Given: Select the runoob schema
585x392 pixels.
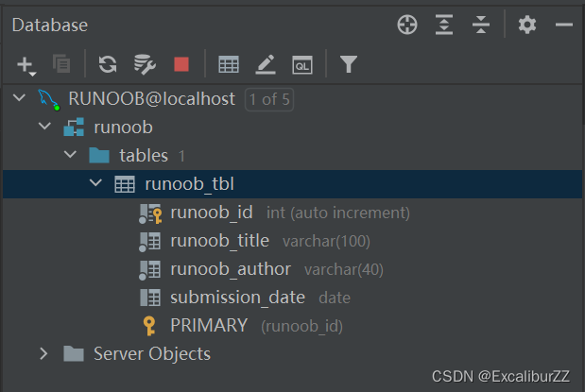Looking at the screenshot, I should pos(123,128).
